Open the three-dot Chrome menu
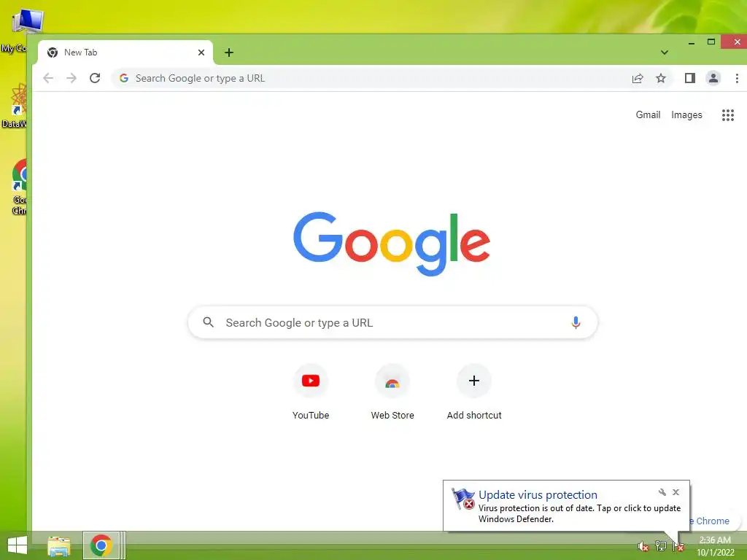 (737, 78)
